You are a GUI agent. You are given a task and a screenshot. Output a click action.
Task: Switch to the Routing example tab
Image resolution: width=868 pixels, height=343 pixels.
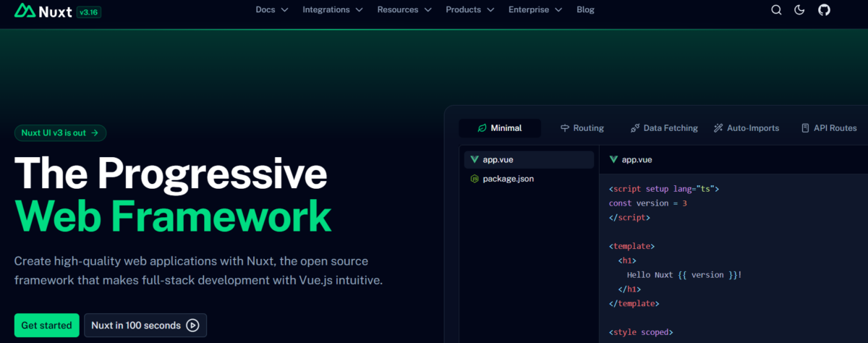pos(582,128)
